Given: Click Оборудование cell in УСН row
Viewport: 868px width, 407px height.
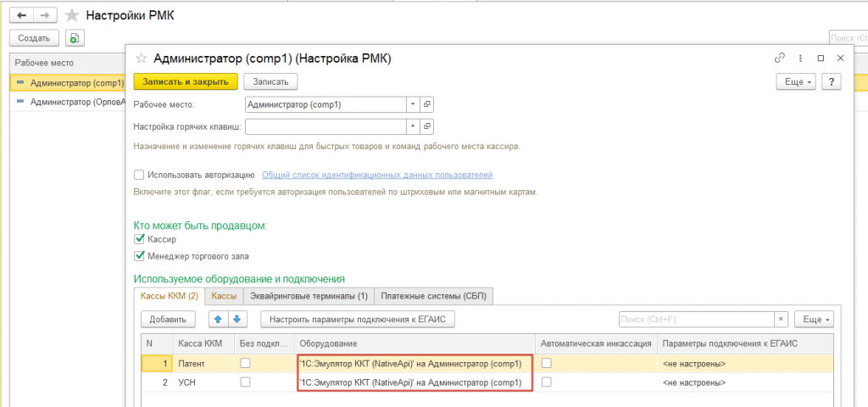Looking at the screenshot, I should point(414,382).
